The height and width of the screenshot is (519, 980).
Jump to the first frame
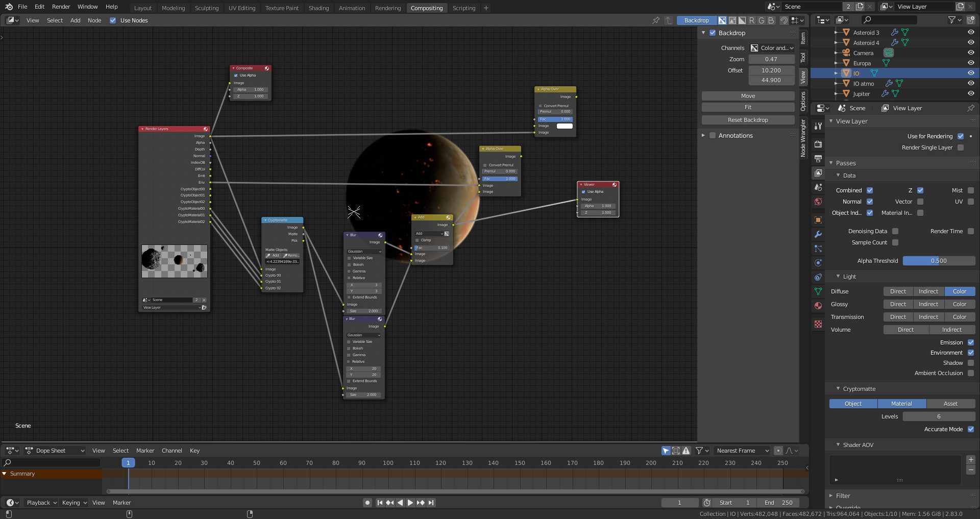[380, 503]
